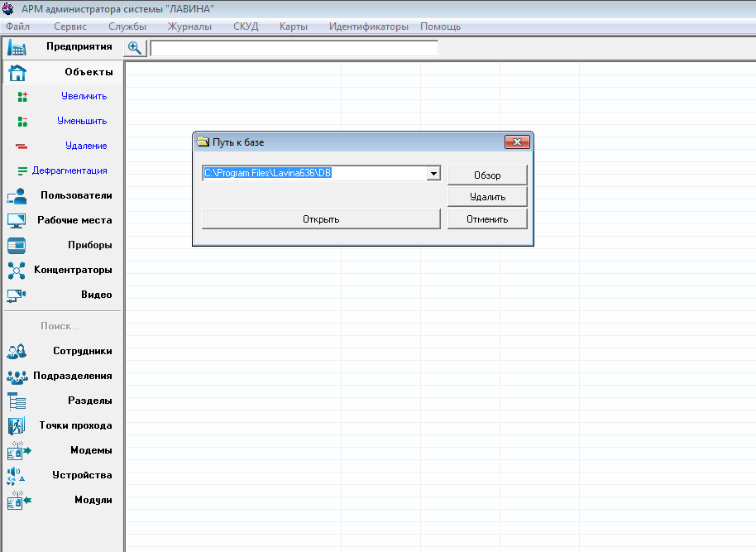
Task: Click the Дефрагментация green lines icon
Action: (22, 170)
